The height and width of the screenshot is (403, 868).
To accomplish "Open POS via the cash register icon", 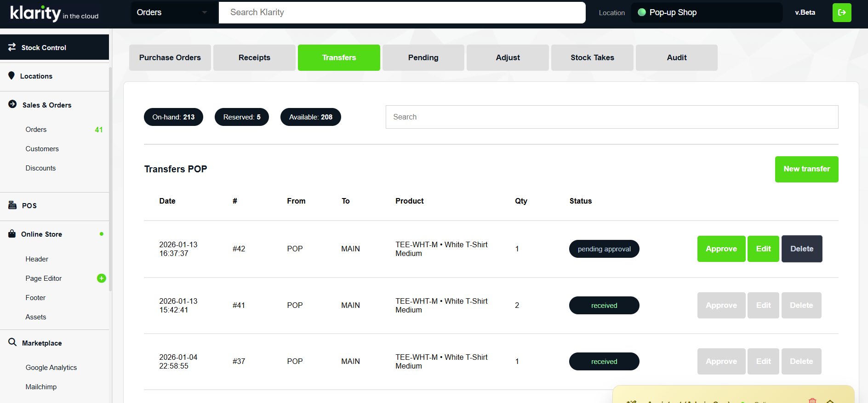I will pos(12,205).
